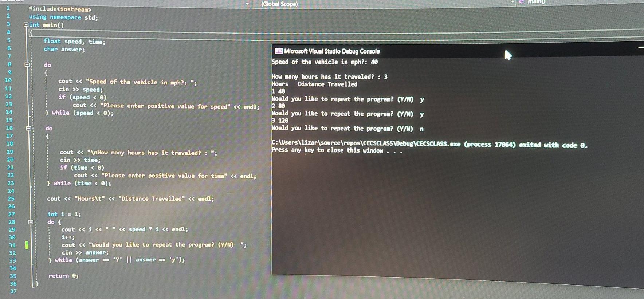This screenshot has height=299, width=644.
Task: Click the Debug Console window icon
Action: click(279, 51)
